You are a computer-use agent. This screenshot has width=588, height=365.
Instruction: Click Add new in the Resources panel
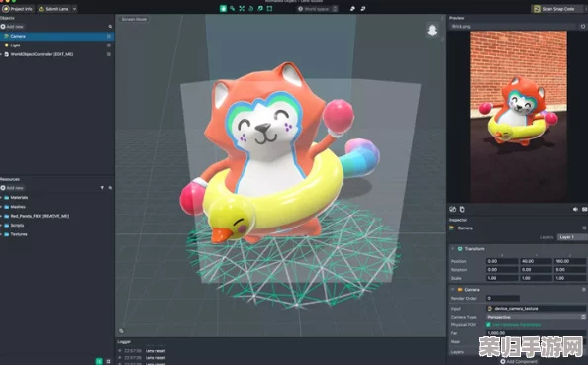click(x=12, y=188)
